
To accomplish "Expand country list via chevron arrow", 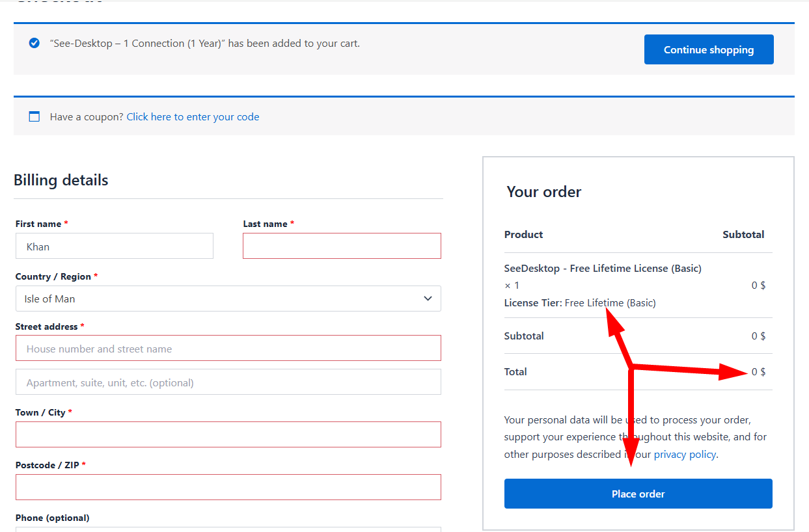I will point(428,299).
